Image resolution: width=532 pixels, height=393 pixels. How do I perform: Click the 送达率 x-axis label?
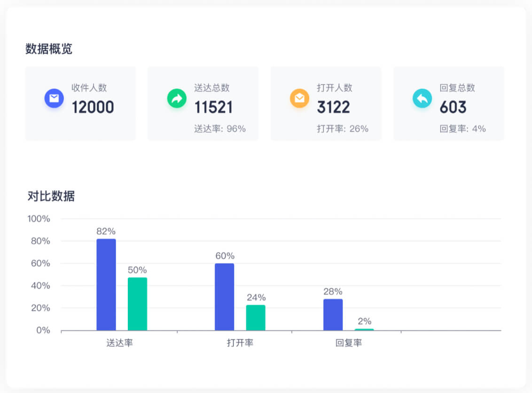[x=120, y=343]
